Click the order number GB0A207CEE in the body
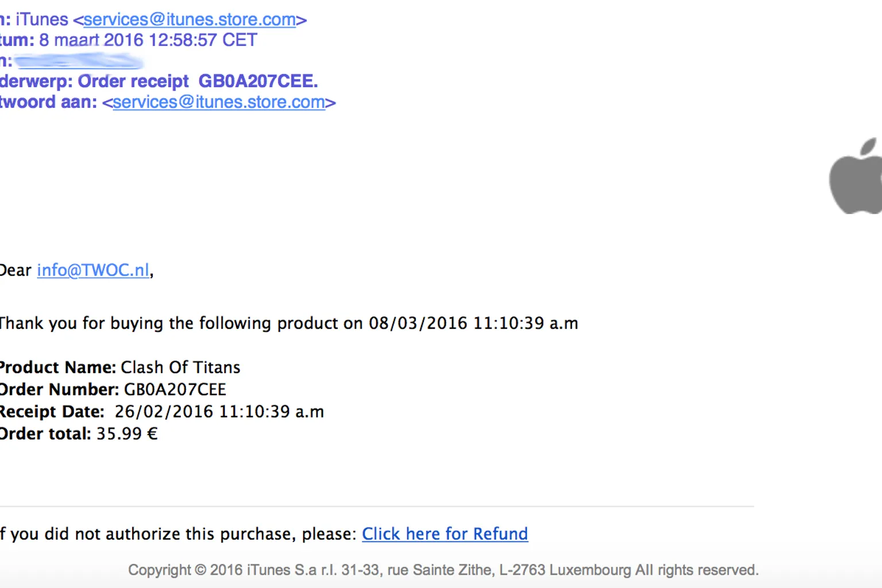 pos(175,390)
